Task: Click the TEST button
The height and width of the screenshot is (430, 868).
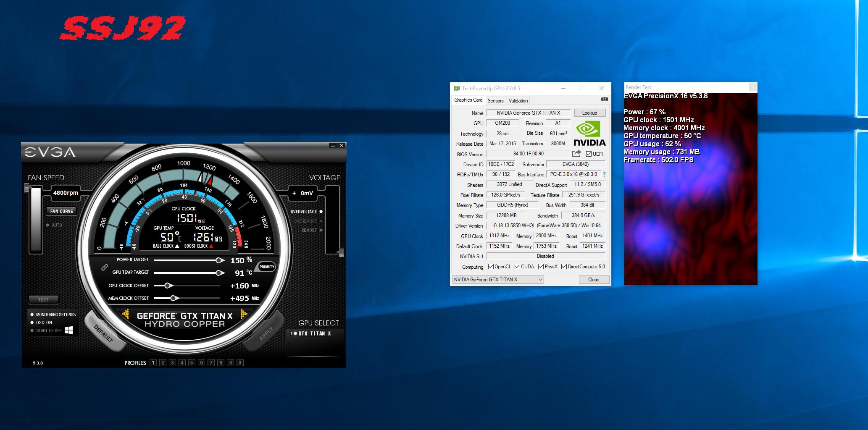Action: click(43, 300)
